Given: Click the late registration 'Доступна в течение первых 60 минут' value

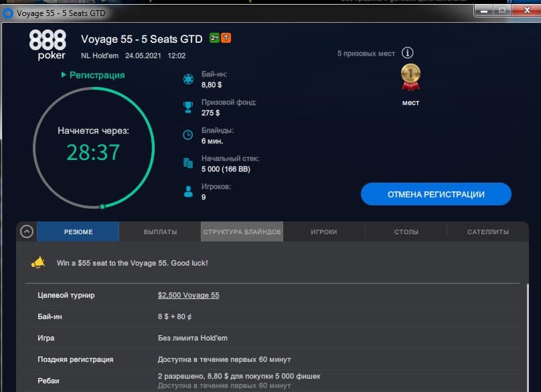Looking at the screenshot, I should (x=224, y=359).
